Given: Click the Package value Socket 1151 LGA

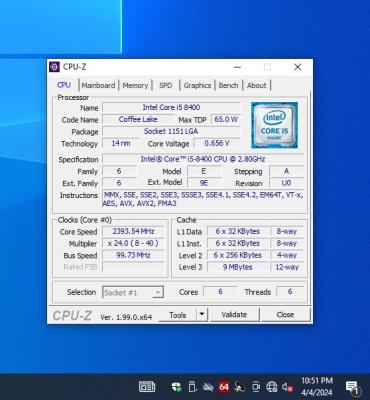Looking at the screenshot, I should pos(171,131).
